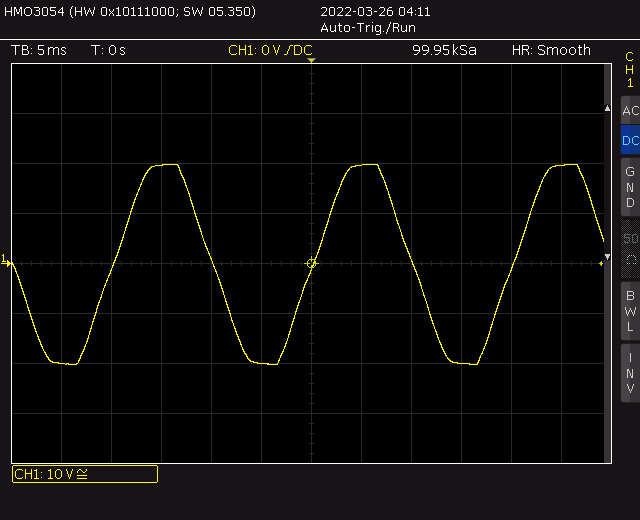The width and height of the screenshot is (640, 520).
Task: Toggle INV to invert channel 1
Action: pyautogui.click(x=629, y=373)
